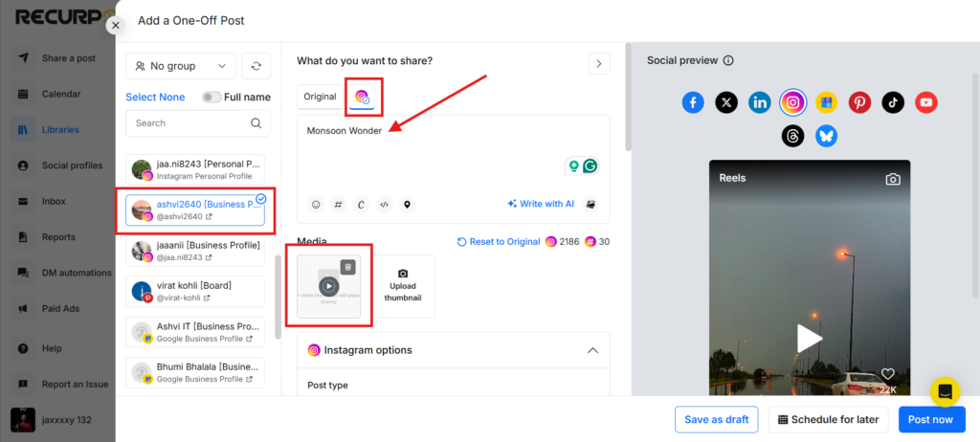Open the custom fonts tool
980x442 pixels.
pyautogui.click(x=361, y=205)
